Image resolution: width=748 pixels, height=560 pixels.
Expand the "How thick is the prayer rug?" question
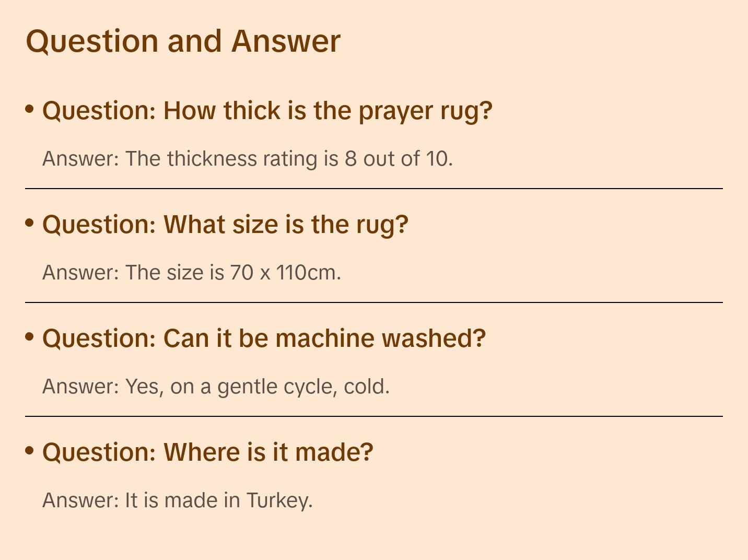(267, 111)
